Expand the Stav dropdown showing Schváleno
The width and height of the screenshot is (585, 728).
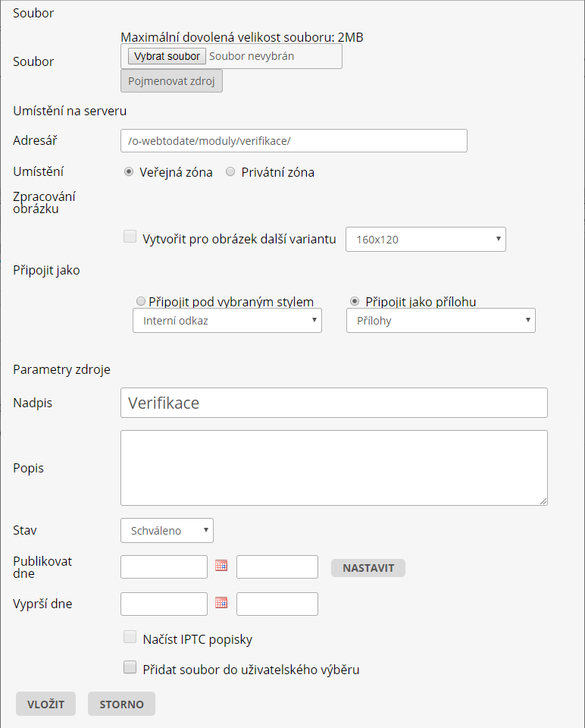167,530
